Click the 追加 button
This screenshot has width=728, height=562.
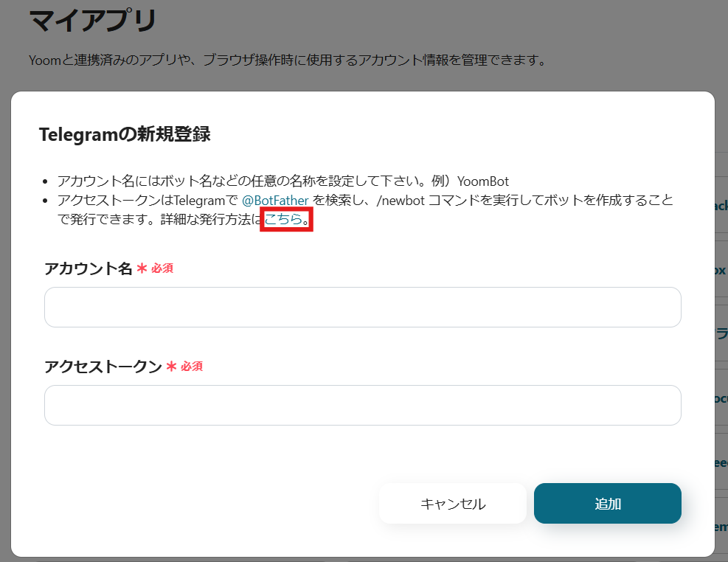pos(607,504)
